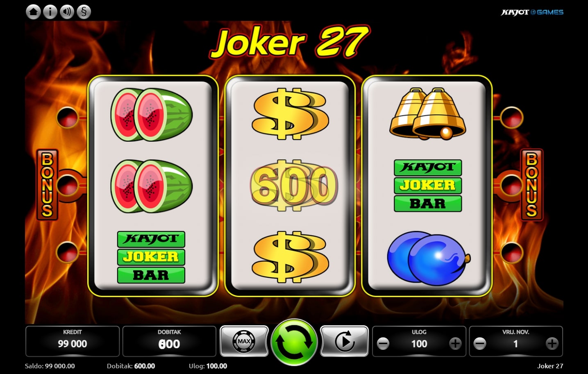Image resolution: width=588 pixels, height=374 pixels.
Task: Click the Kredit 99 000 display
Action: click(x=73, y=341)
